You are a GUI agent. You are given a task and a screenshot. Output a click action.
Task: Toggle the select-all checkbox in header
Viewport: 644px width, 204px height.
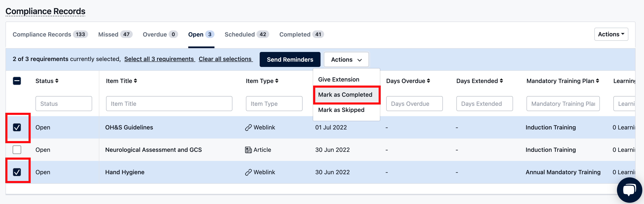coord(17,81)
